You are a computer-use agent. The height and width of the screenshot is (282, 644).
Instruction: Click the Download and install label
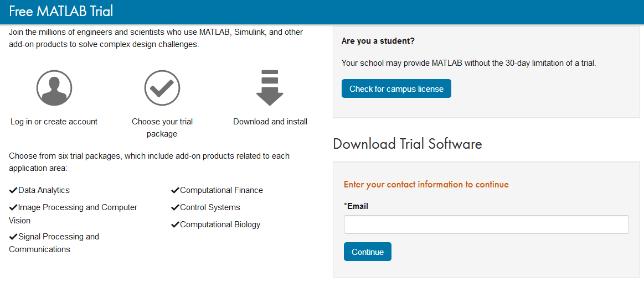[270, 122]
